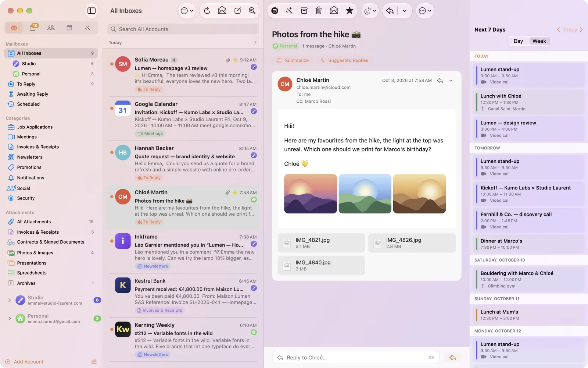Open the search magnifier in list toolbar
The image size is (588, 368).
252,11
